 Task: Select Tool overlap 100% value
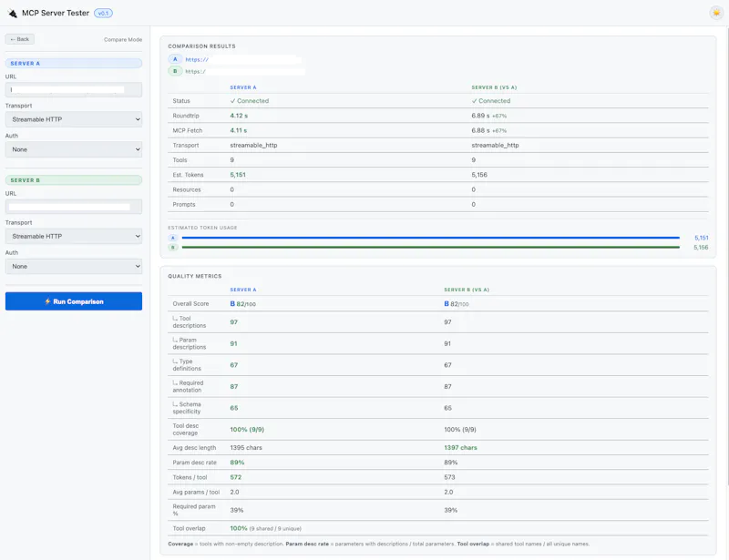(239, 528)
